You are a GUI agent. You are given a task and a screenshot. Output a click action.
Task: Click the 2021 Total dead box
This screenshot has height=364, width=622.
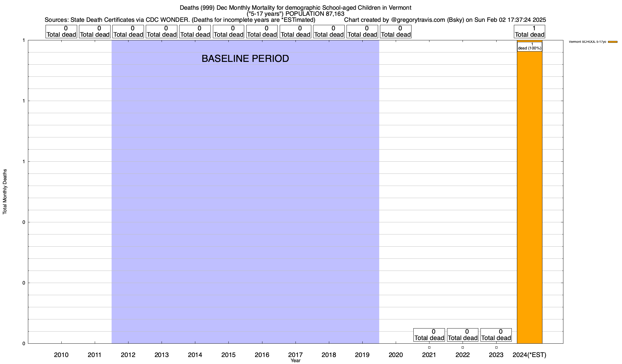(429, 335)
